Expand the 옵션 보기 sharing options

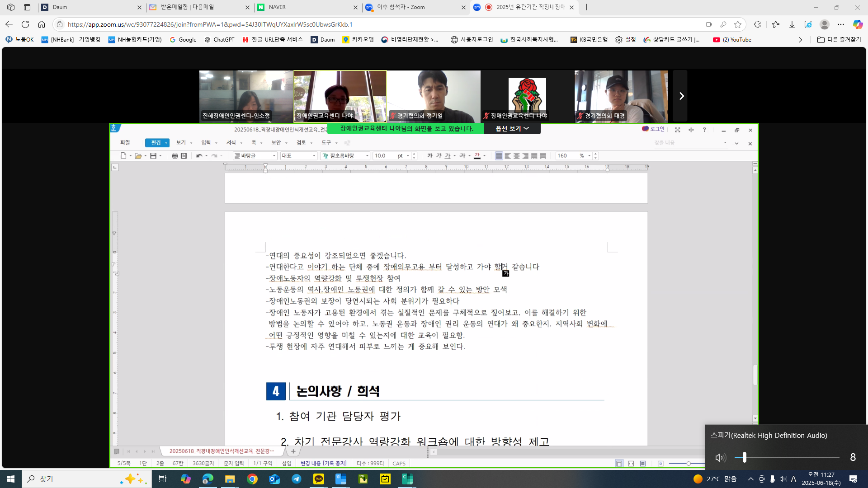[512, 129]
